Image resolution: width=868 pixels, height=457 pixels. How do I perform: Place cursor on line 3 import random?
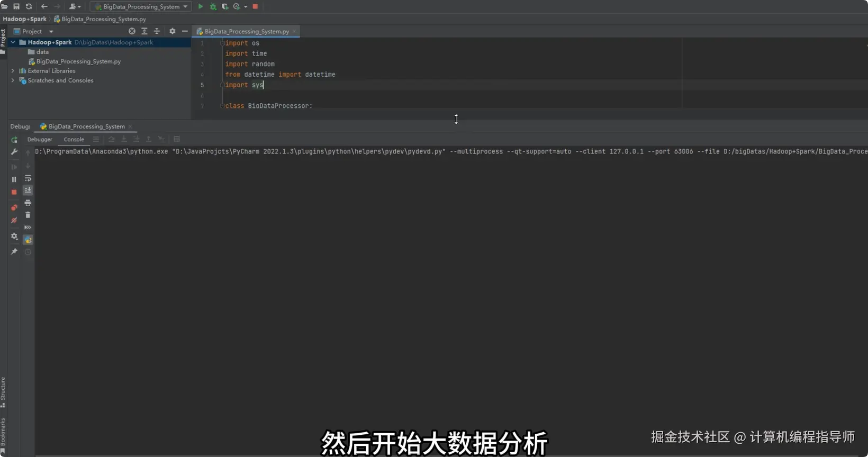(x=250, y=64)
